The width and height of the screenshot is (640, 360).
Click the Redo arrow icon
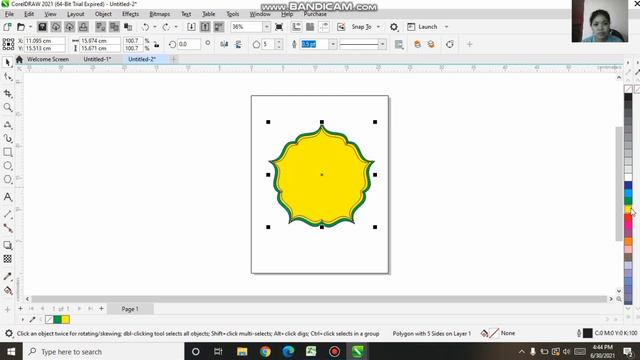[166, 27]
